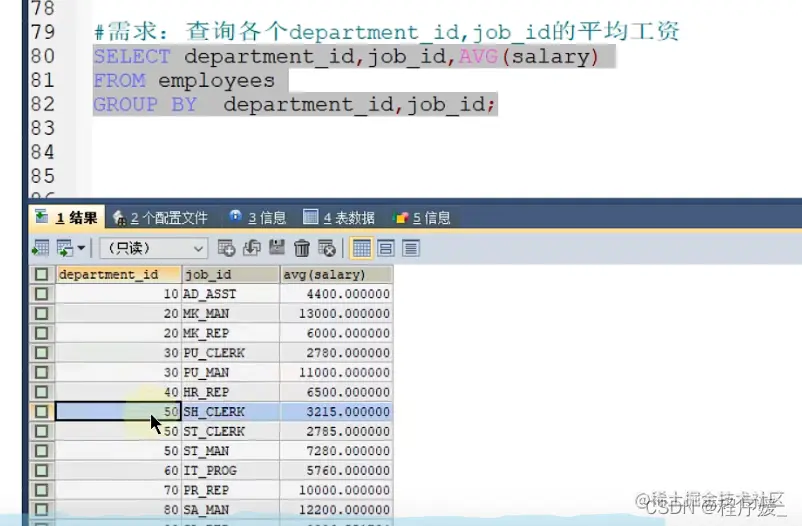Select the ST_MAN job_id cell

(x=231, y=451)
